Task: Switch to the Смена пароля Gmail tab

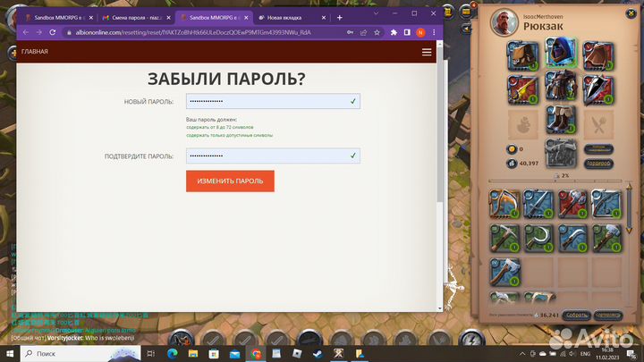Action: [x=137, y=18]
